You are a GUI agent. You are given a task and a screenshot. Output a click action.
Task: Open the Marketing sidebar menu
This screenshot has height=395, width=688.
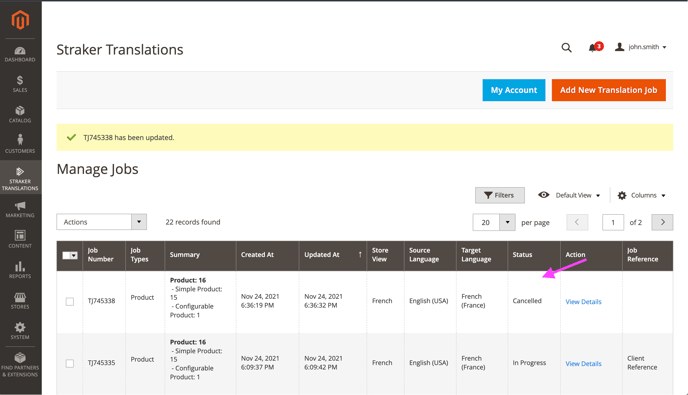(20, 209)
